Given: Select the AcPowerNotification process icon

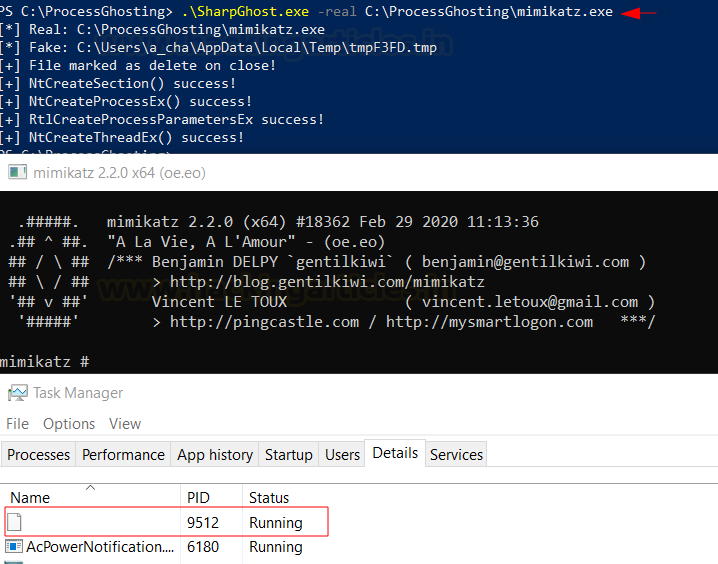Looking at the screenshot, I should 13,547.
